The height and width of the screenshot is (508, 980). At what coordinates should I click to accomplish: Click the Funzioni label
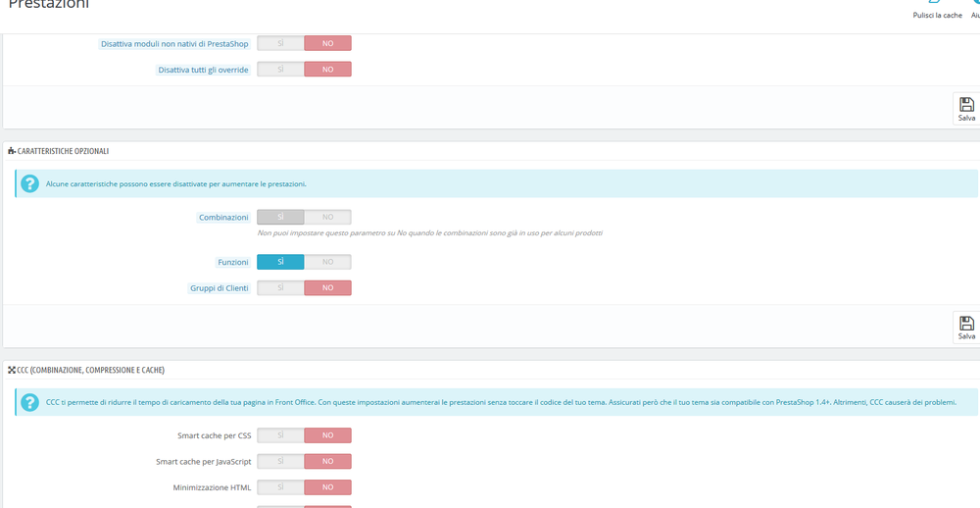(233, 262)
